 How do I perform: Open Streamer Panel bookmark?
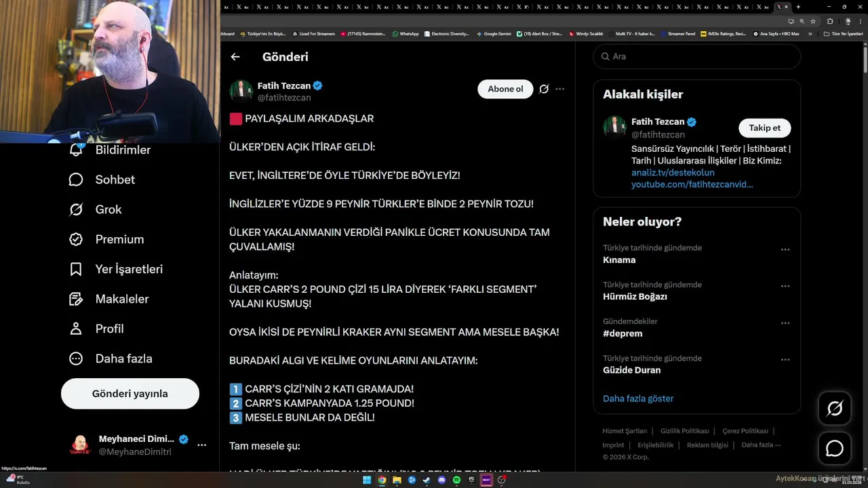click(x=678, y=33)
